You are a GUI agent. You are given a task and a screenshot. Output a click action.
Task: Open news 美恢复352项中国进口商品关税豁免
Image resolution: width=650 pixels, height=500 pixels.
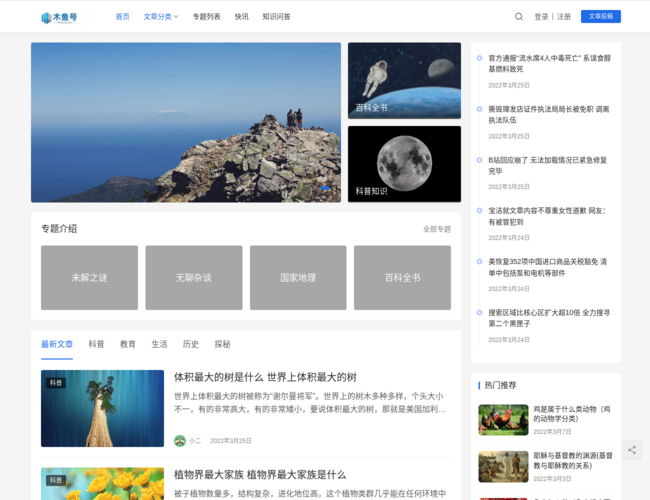[x=547, y=267]
